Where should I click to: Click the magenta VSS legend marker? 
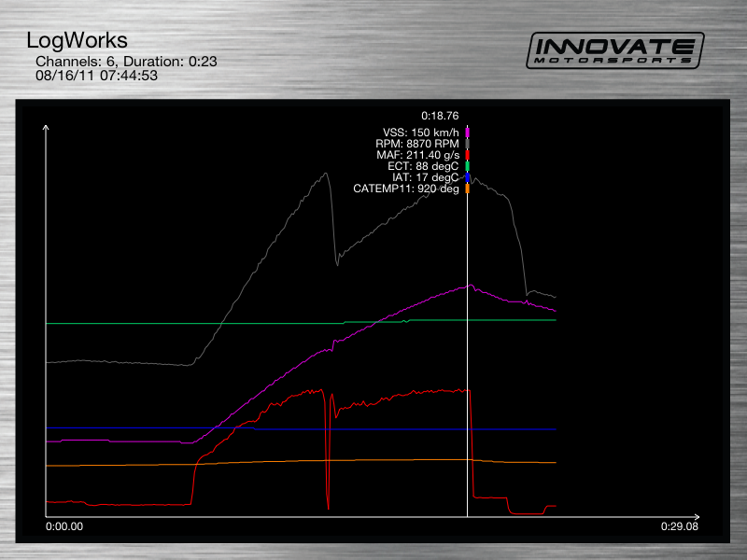point(467,133)
